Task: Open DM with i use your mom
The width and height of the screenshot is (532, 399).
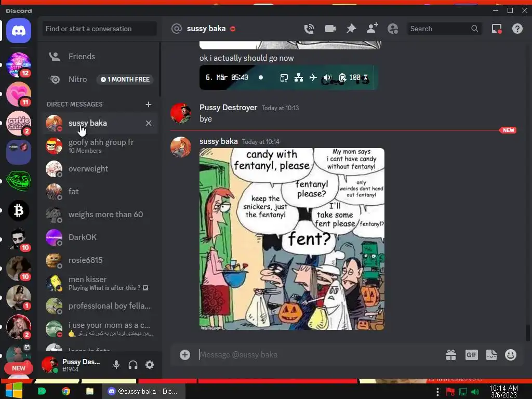Action: click(x=101, y=328)
